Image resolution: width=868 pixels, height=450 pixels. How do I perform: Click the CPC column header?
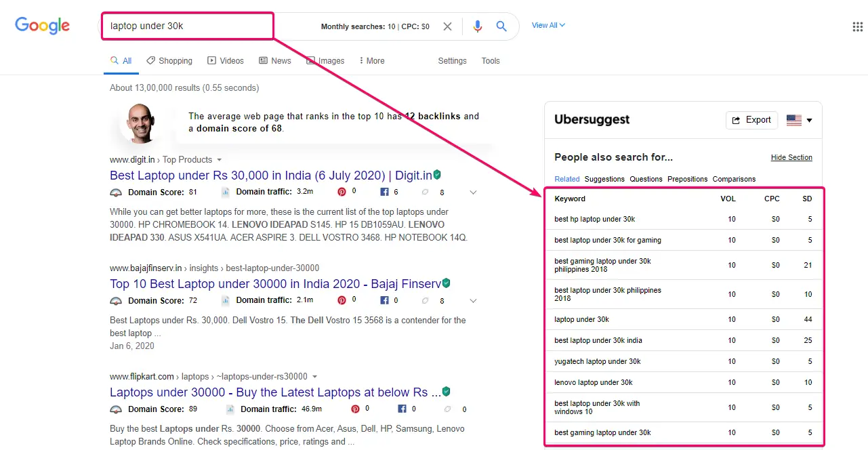(x=772, y=199)
